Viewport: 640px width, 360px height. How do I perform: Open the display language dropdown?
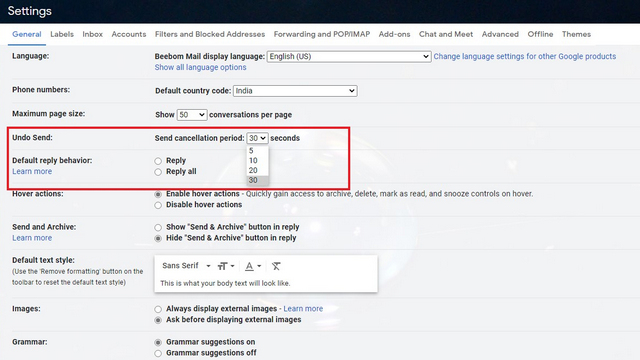point(349,56)
